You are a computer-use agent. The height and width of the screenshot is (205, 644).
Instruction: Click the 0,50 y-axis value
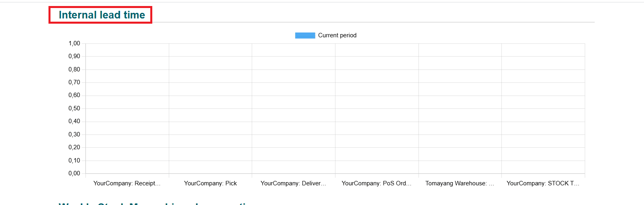click(74, 108)
